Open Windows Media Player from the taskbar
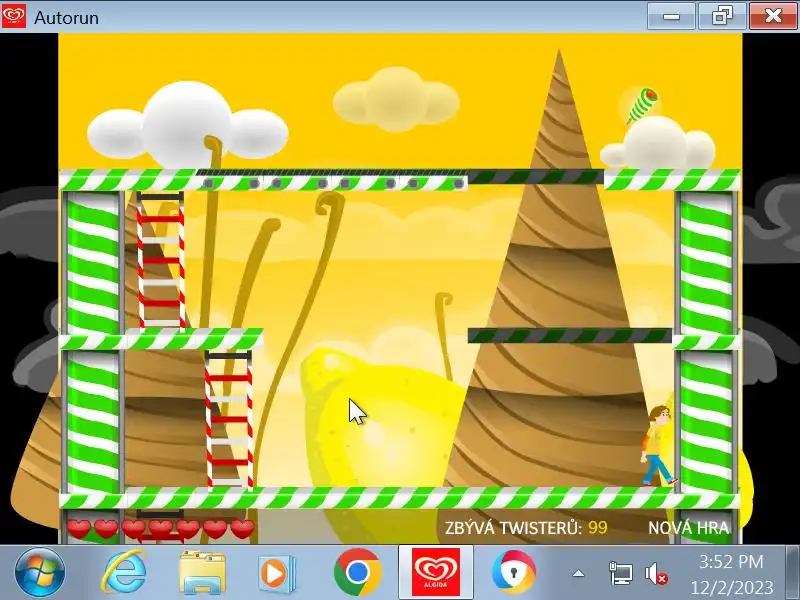 [x=277, y=573]
